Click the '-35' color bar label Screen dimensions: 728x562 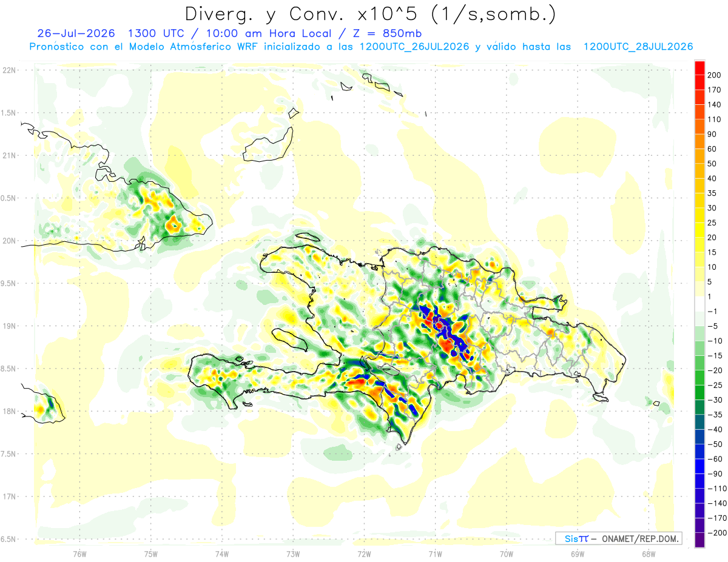[714, 415]
